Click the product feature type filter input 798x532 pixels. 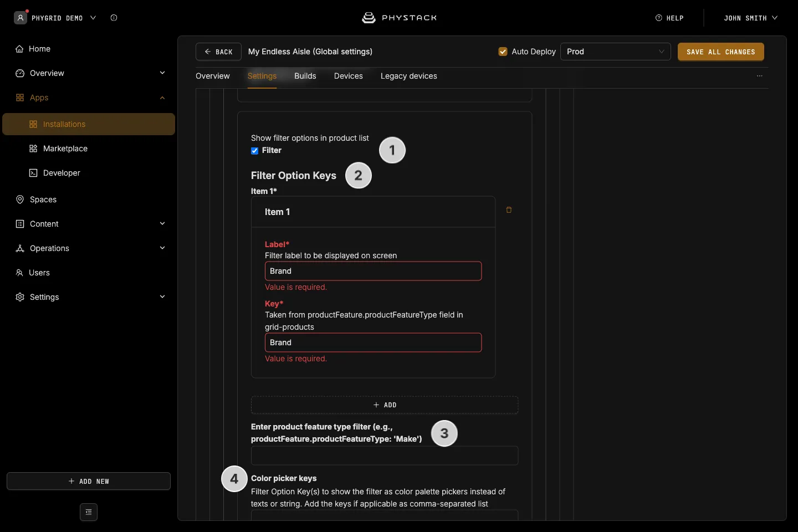tap(385, 456)
